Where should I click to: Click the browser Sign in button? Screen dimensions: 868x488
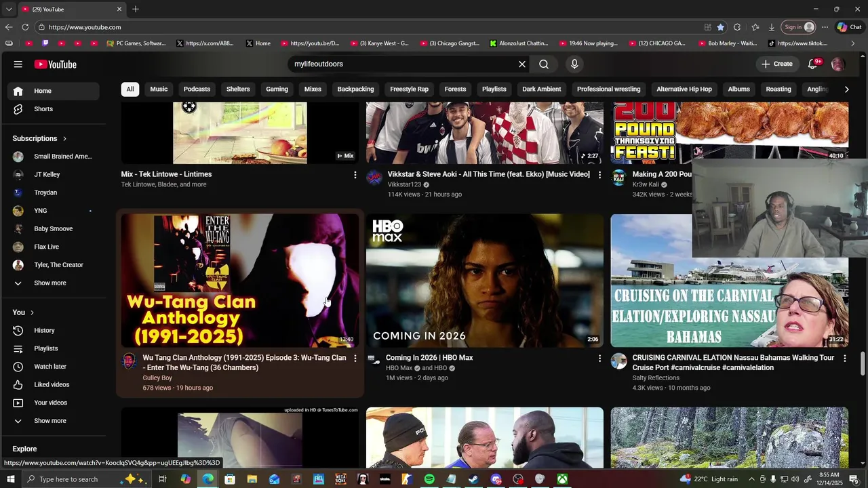[x=799, y=27]
